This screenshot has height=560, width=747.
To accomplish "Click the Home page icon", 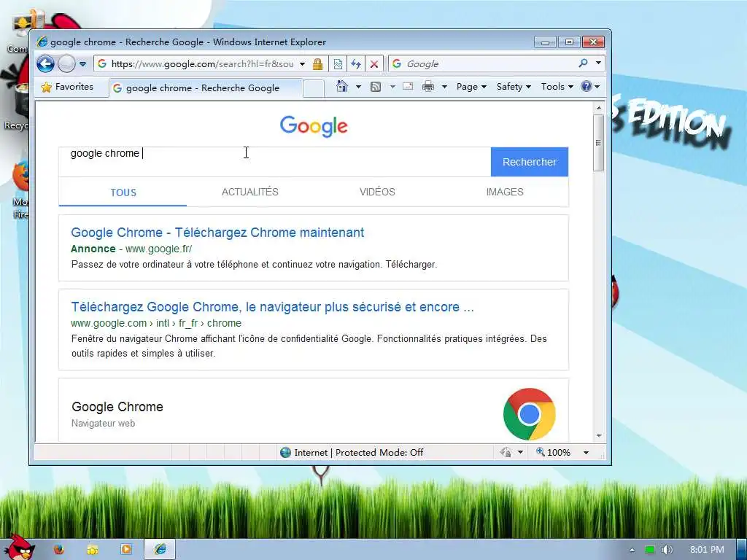I will click(x=342, y=87).
